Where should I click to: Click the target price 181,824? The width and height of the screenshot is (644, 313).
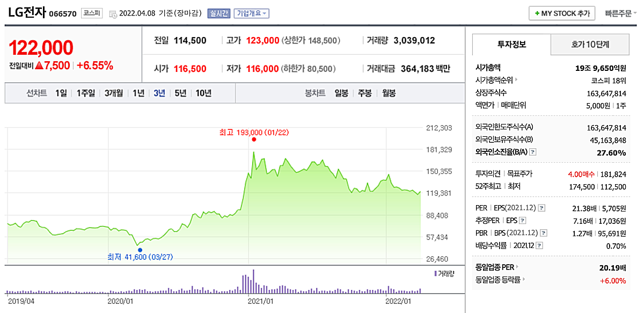tap(614, 174)
